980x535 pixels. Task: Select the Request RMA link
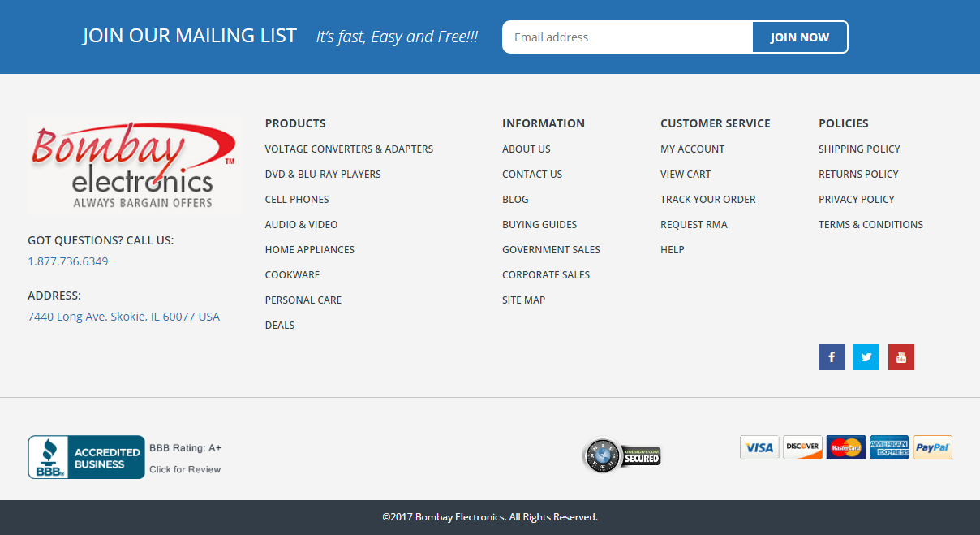click(x=694, y=225)
